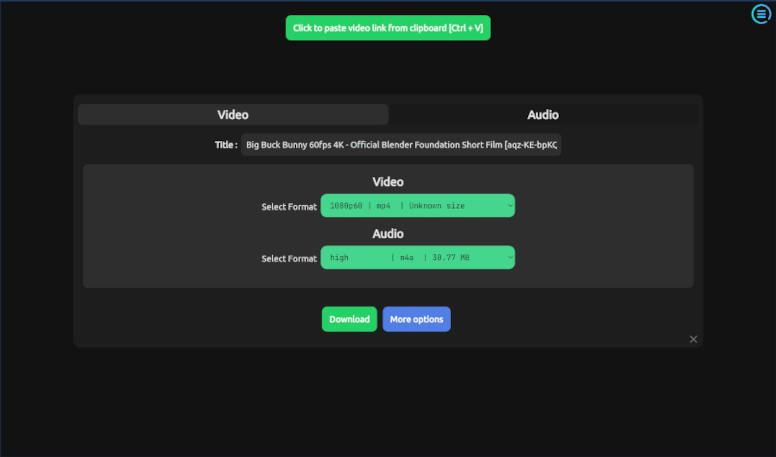Open the hamburger menu icon
The width and height of the screenshot is (776, 457).
coord(762,14)
